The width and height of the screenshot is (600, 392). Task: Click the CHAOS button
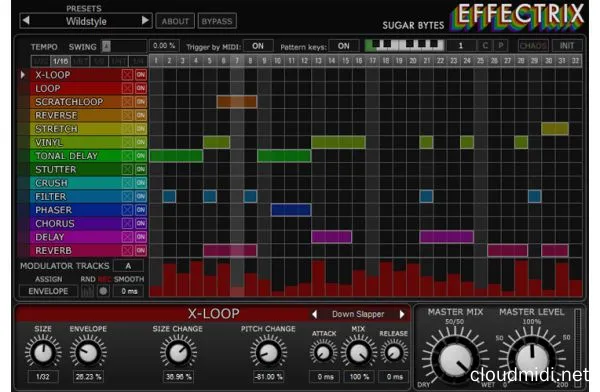coord(533,46)
